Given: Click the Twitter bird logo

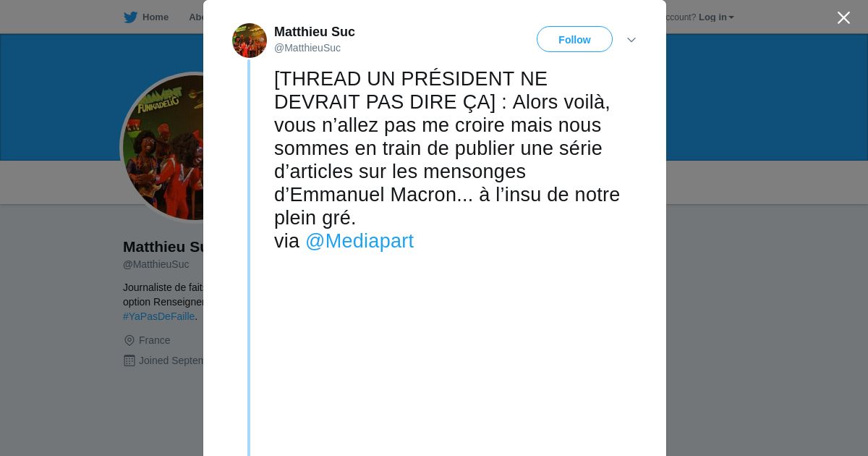Looking at the screenshot, I should point(130,17).
